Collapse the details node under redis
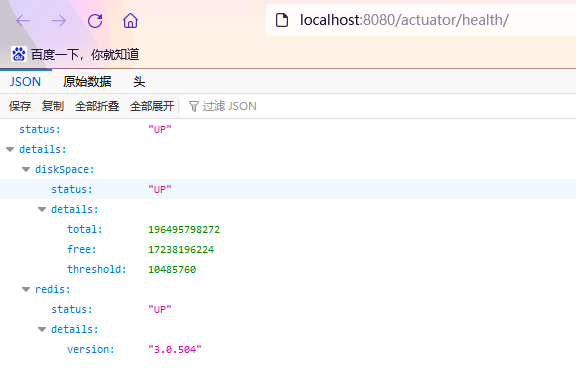Screen dimensions: 576x369 coord(42,330)
